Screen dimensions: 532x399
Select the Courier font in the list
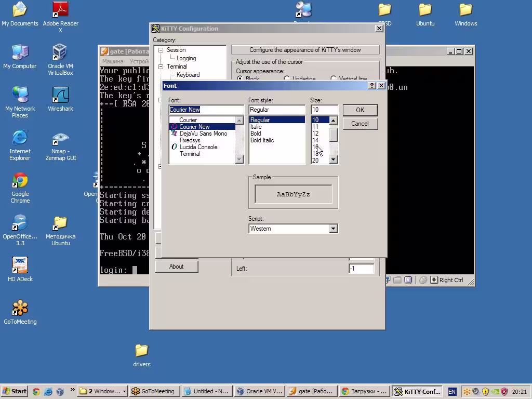(x=202, y=120)
